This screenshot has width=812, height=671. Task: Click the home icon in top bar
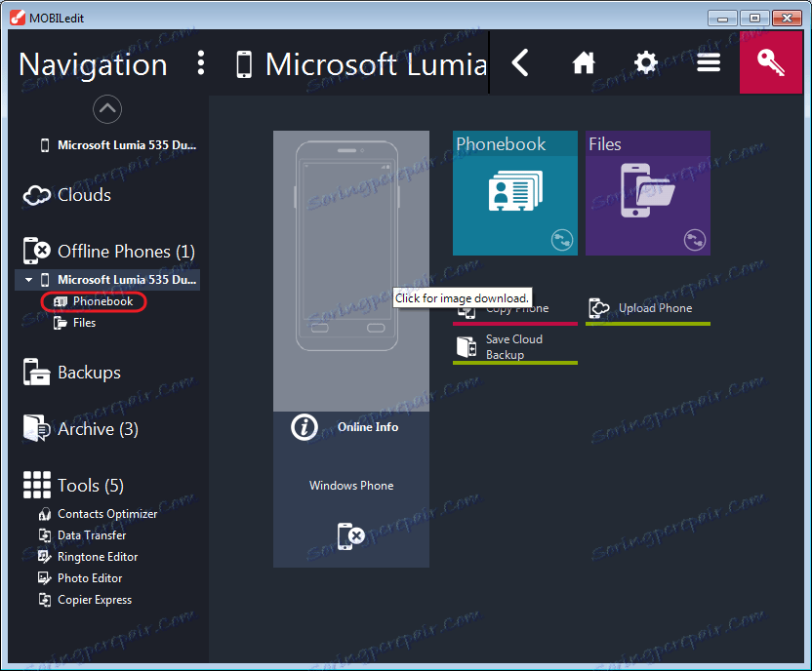(x=584, y=63)
